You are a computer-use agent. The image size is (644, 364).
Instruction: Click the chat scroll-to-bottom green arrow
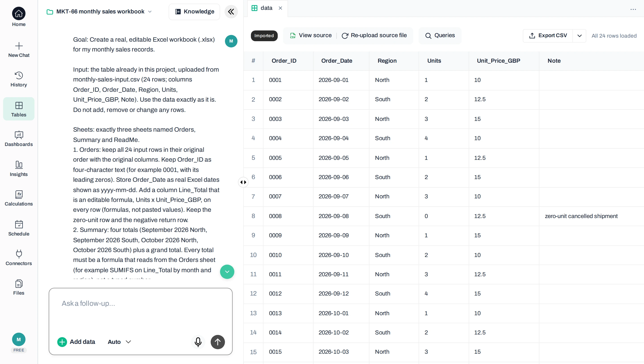pyautogui.click(x=227, y=272)
